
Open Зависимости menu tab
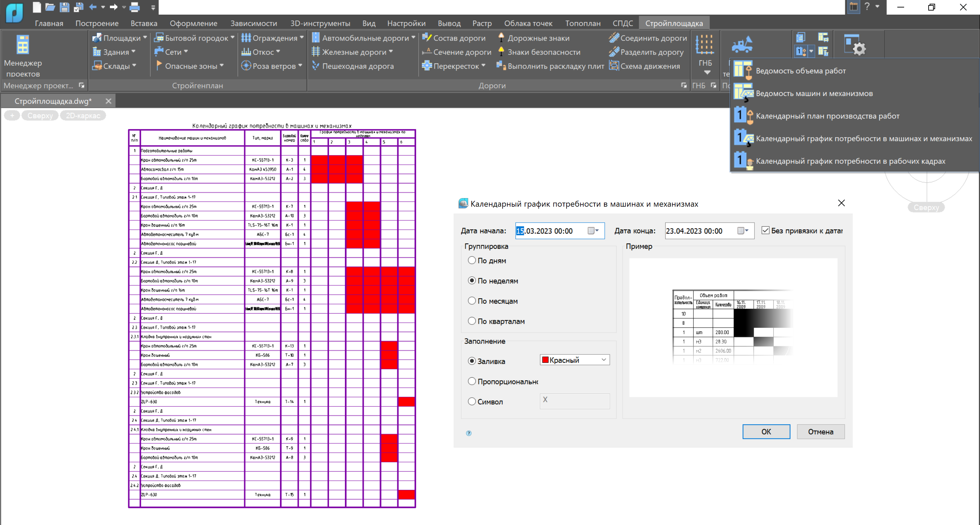click(x=254, y=23)
